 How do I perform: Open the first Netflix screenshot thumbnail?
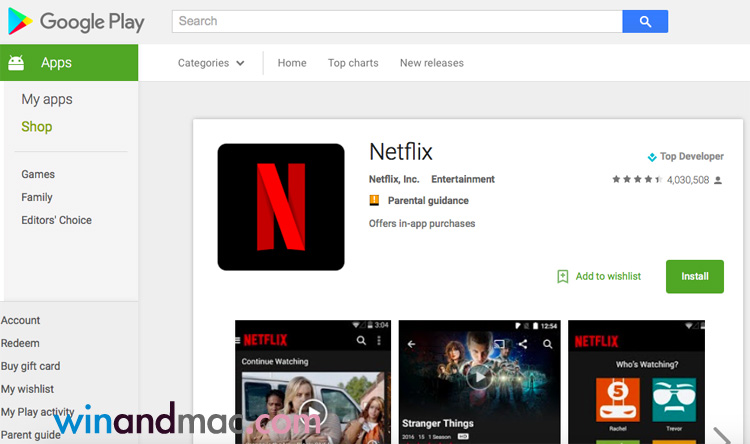[x=313, y=382]
